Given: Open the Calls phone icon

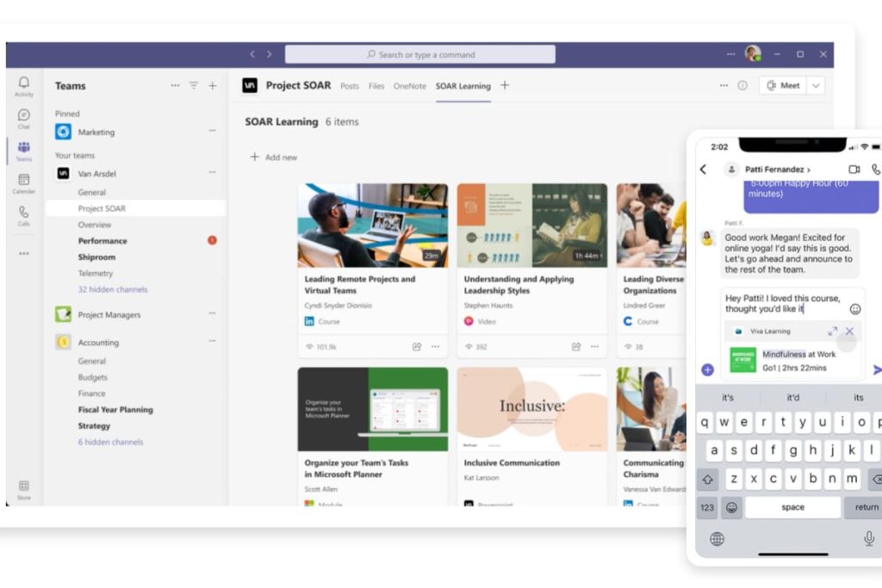Looking at the screenshot, I should tap(23, 215).
